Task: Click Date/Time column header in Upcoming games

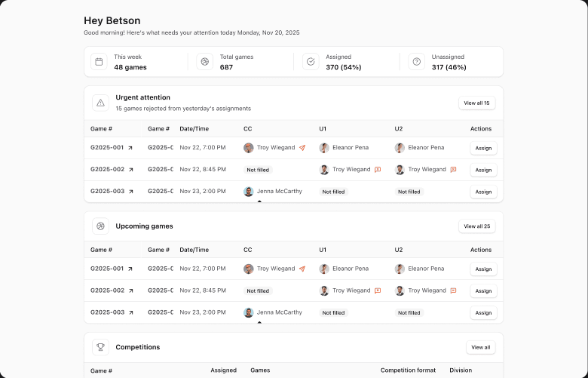Action: tap(194, 250)
